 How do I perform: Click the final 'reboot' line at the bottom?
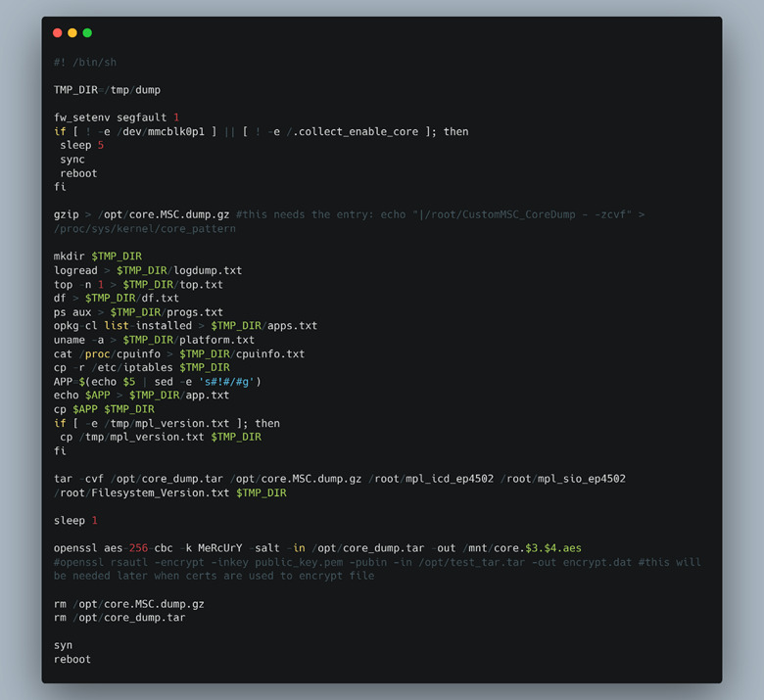pos(72,660)
